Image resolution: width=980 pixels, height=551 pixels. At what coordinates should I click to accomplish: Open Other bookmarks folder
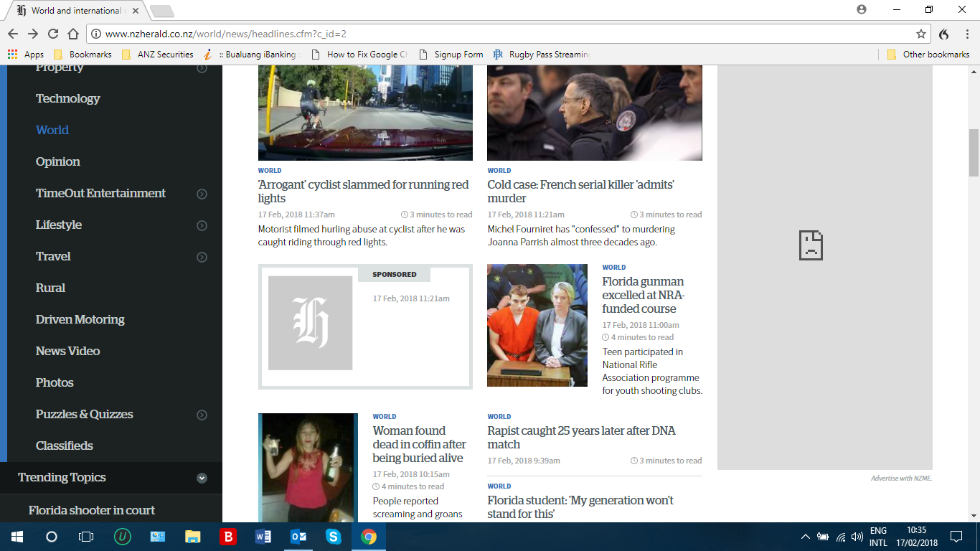coord(928,55)
